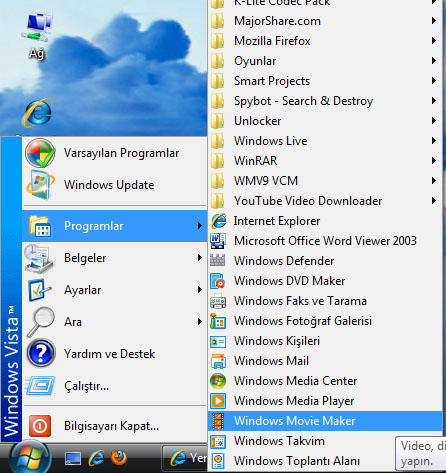Open Windows Fotoğraf Galerisi

[325, 321]
